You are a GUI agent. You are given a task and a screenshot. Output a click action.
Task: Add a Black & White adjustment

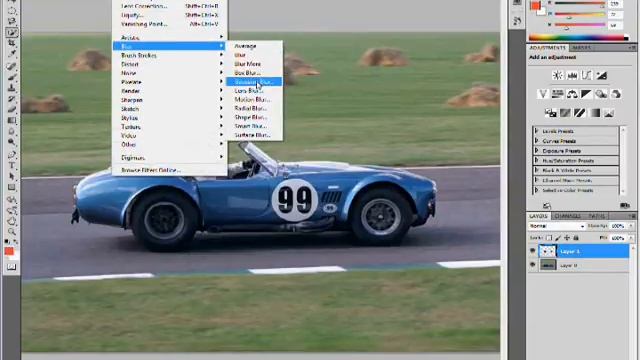click(586, 94)
